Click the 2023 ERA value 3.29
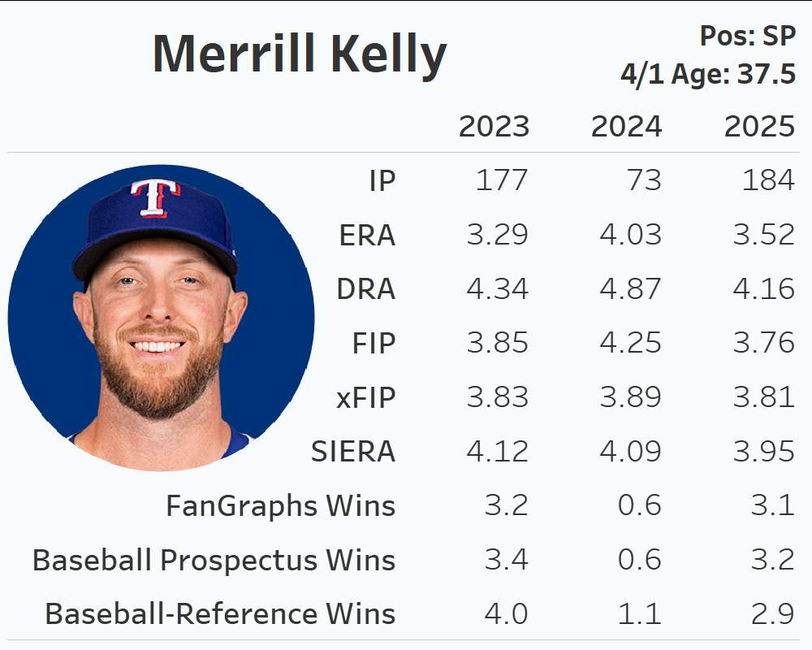The height and width of the screenshot is (650, 812). pyautogui.click(x=497, y=235)
